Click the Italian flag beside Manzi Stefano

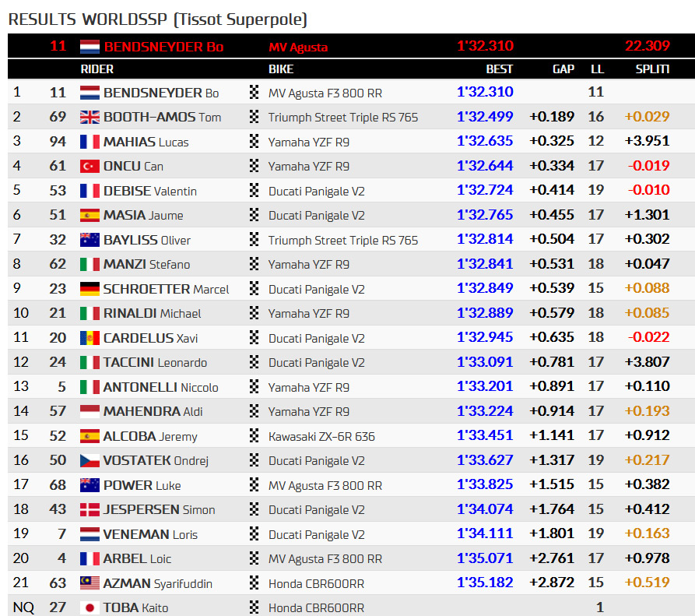90,264
